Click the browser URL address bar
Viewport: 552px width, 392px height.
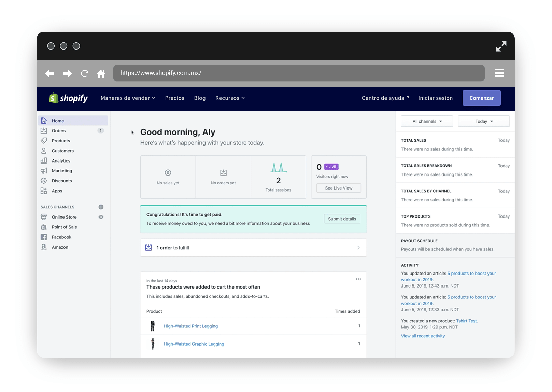299,73
